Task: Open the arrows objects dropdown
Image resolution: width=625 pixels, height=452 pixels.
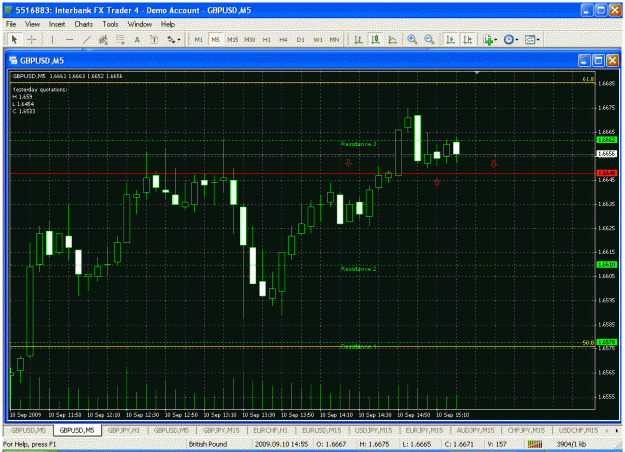Action: pyautogui.click(x=173, y=39)
